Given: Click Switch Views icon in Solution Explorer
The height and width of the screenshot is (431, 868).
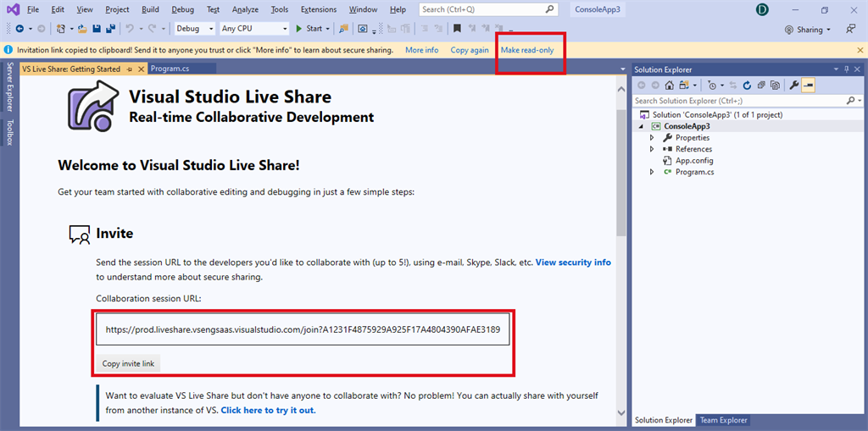Looking at the screenshot, I should pyautogui.click(x=684, y=86).
